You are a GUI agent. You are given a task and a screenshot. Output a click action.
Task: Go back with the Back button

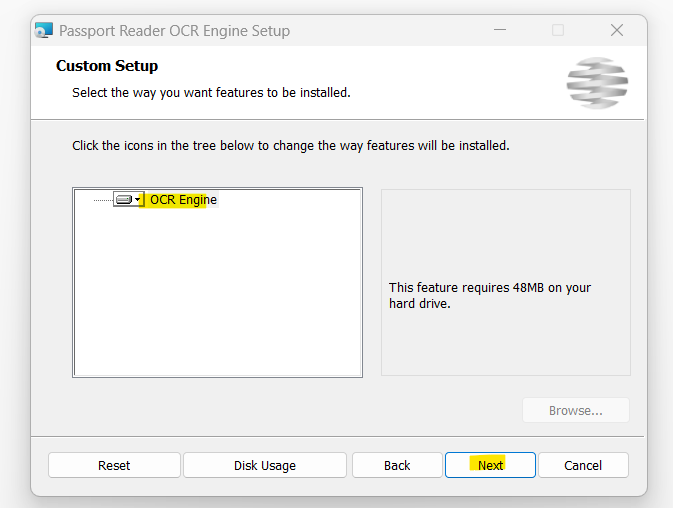pos(397,465)
